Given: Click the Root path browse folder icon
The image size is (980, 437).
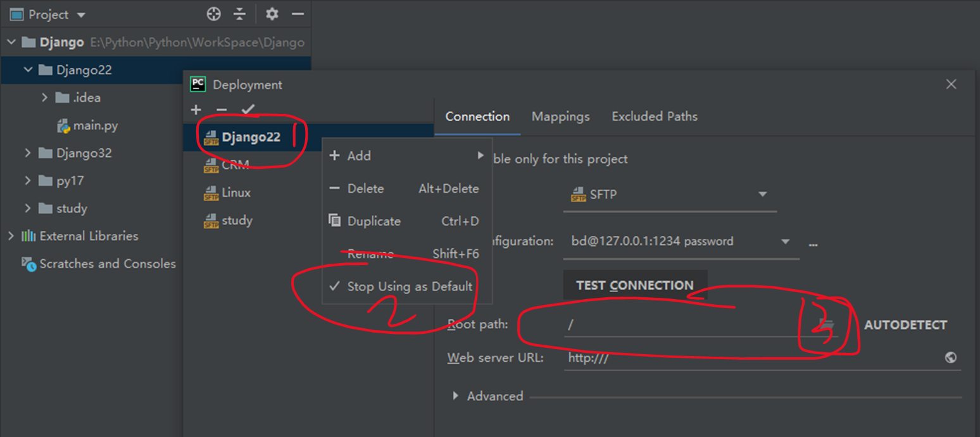Looking at the screenshot, I should pyautogui.click(x=827, y=325).
